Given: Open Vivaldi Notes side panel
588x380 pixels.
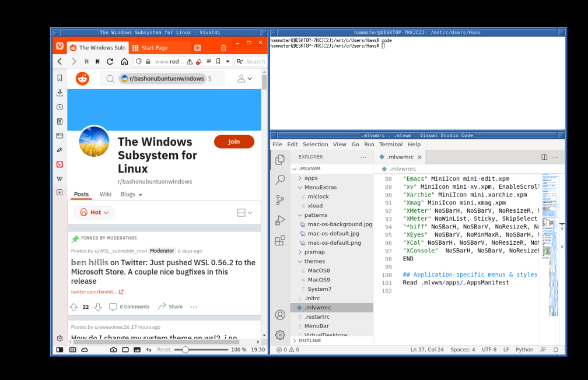Looking at the screenshot, I should [60, 121].
